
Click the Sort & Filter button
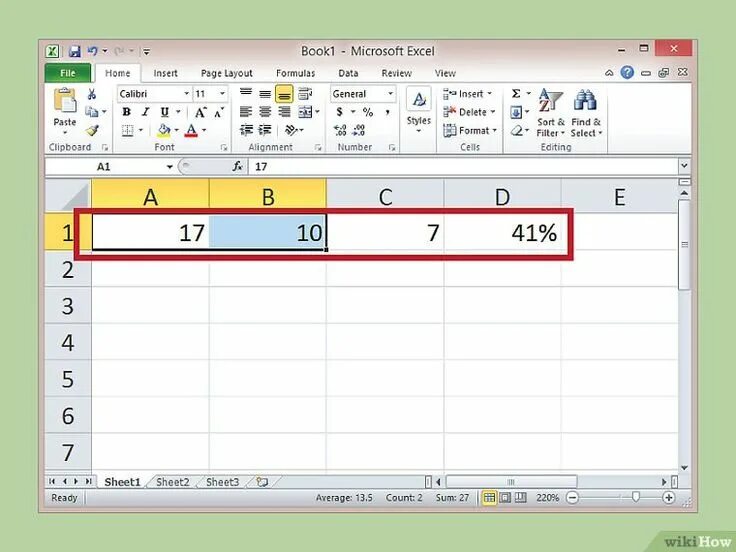[x=551, y=113]
